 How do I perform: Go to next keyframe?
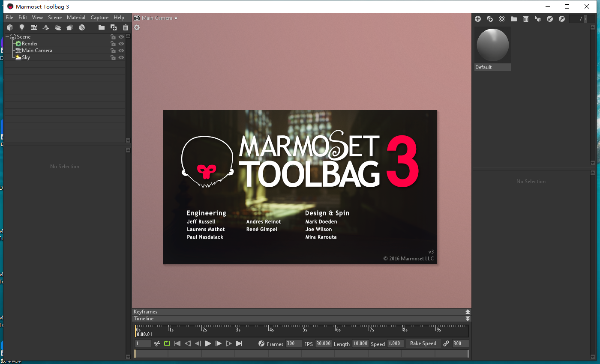click(x=229, y=343)
